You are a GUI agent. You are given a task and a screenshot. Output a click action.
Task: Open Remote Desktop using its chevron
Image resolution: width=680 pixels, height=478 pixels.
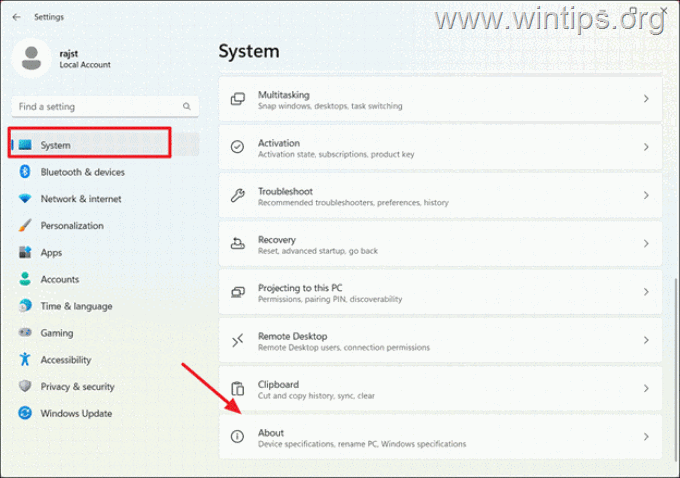pos(646,340)
